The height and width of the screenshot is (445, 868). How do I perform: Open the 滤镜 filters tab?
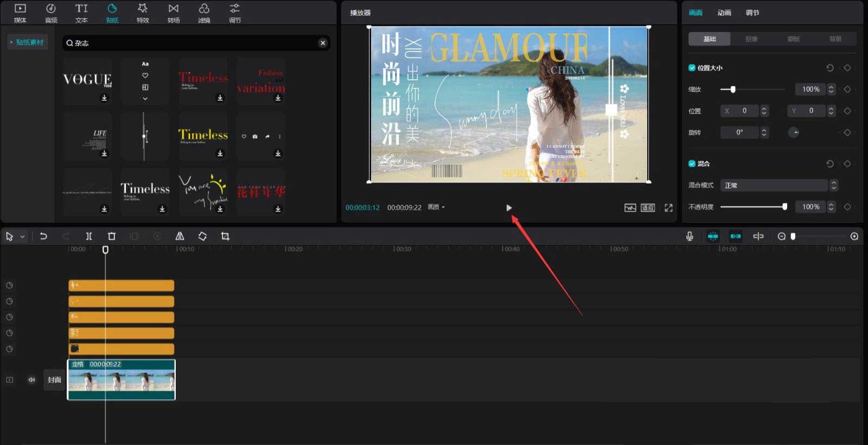[x=204, y=13]
